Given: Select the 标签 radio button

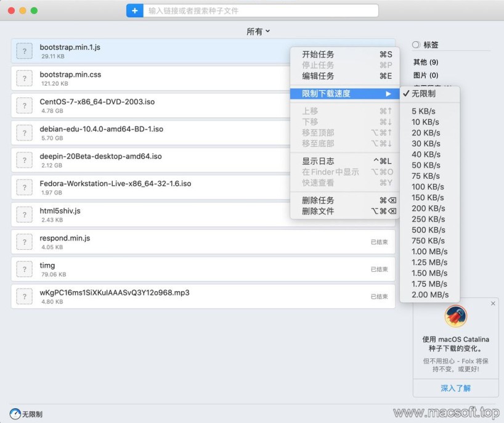Looking at the screenshot, I should [x=416, y=45].
